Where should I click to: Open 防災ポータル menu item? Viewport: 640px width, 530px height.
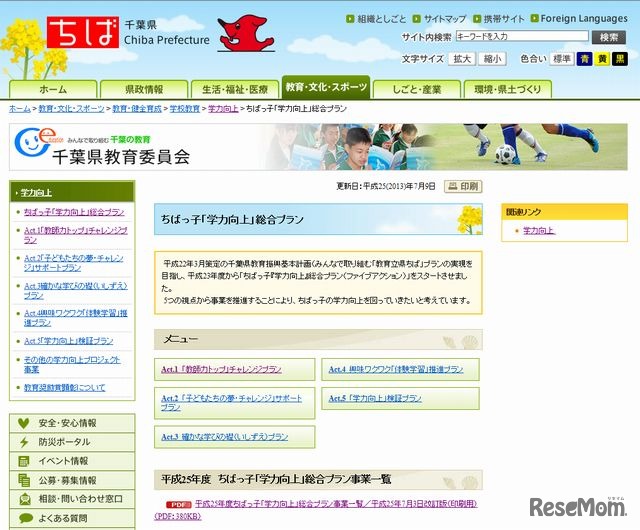(x=72, y=442)
